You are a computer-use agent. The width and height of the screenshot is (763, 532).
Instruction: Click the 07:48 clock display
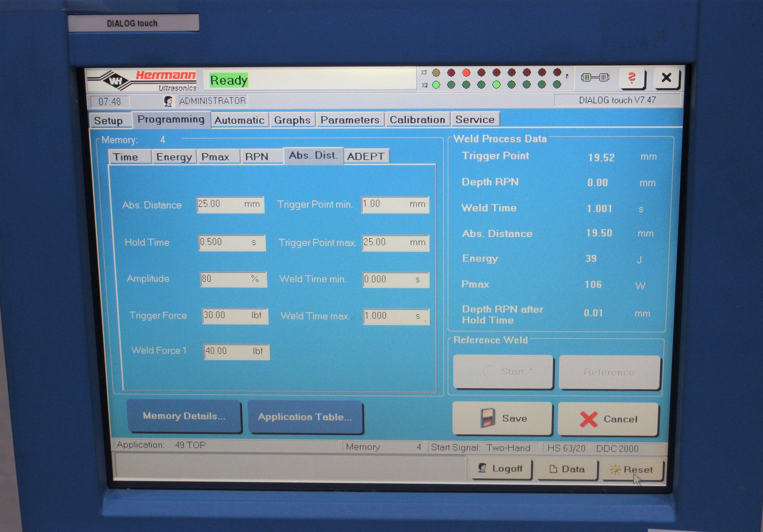pyautogui.click(x=110, y=101)
